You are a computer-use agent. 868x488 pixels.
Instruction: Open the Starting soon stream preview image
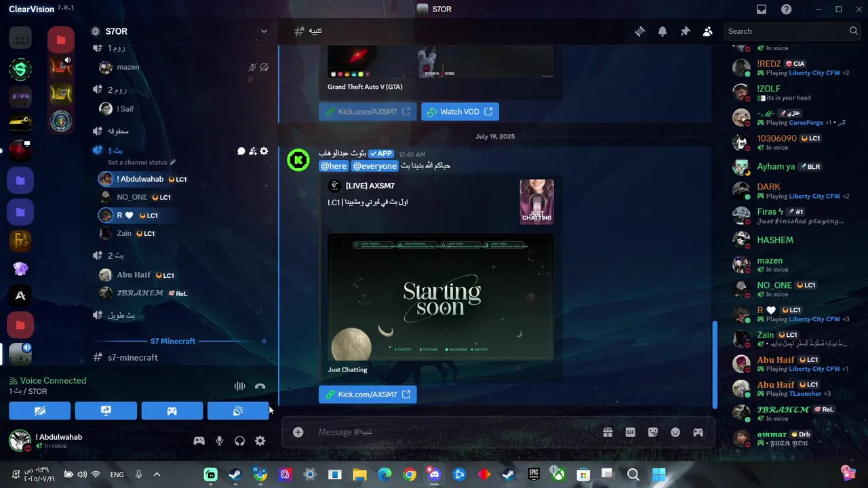pyautogui.click(x=441, y=297)
